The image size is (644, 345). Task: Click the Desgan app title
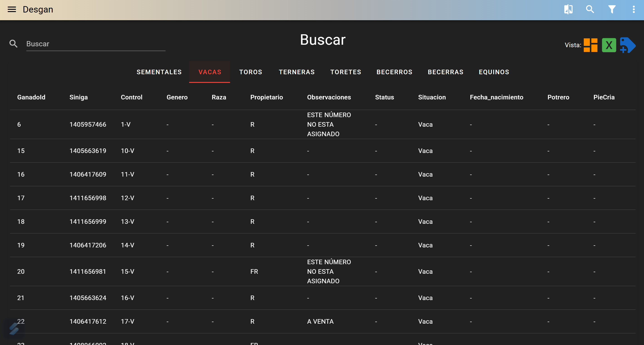click(x=38, y=10)
